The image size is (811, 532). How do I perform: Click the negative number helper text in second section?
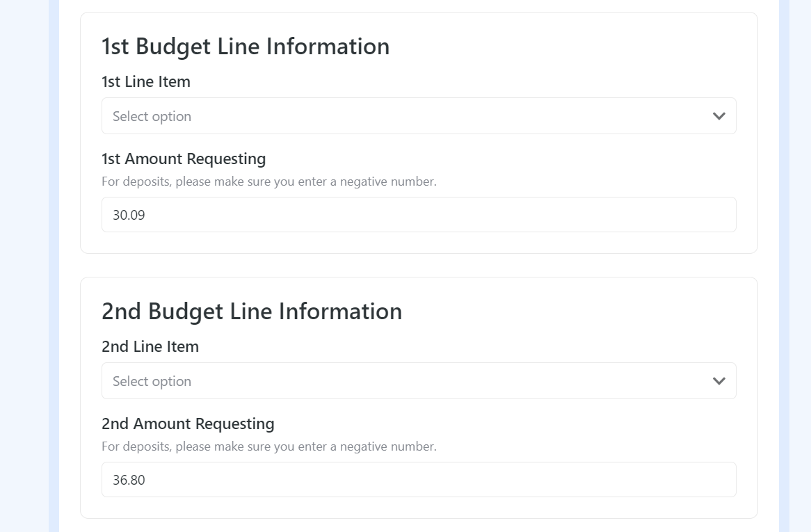268,446
